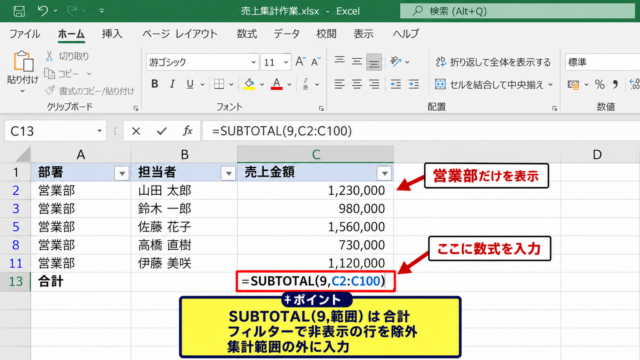Screen dimensions: 640x360
Task: Open the ヘルプ tab
Action: pyautogui.click(x=406, y=34)
